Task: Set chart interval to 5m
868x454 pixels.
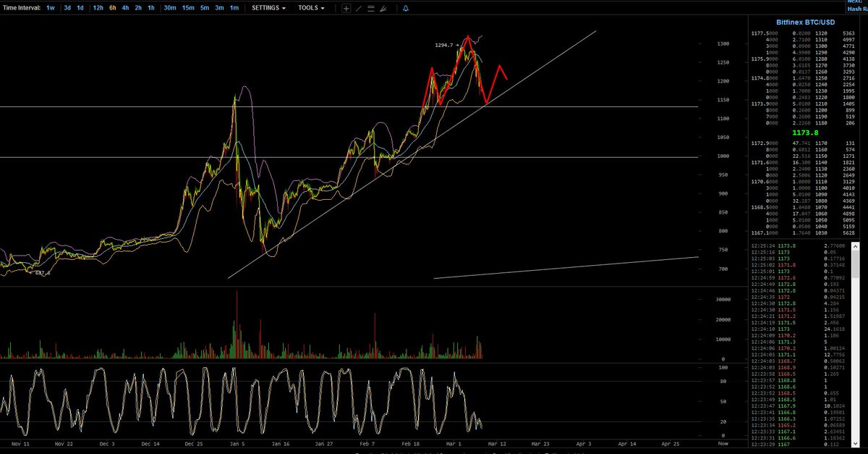Action: point(205,8)
